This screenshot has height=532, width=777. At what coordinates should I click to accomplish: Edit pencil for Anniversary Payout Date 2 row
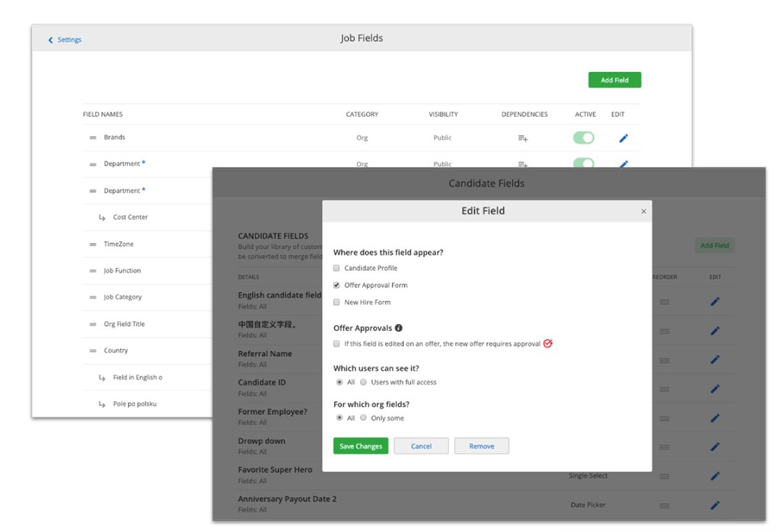click(x=715, y=505)
